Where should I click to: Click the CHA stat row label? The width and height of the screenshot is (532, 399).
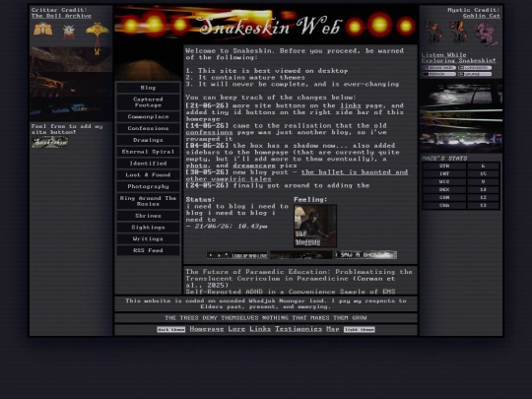pos(444,205)
